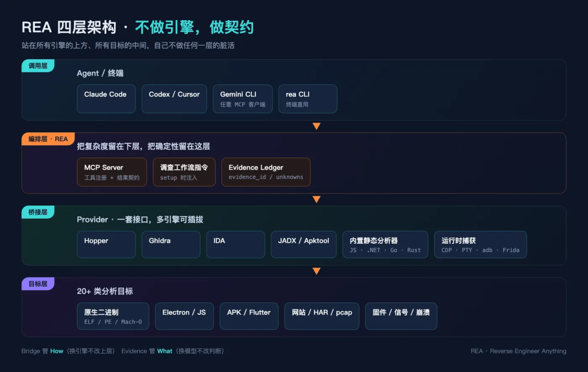
Task: Click the footer note "(换模型不改判断)"
Action: 200,351
